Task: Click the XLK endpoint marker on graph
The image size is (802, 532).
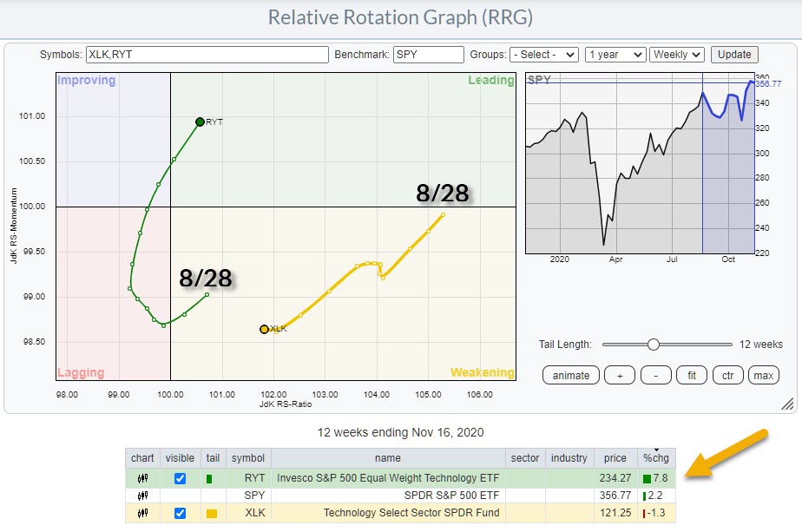Action: pos(264,329)
